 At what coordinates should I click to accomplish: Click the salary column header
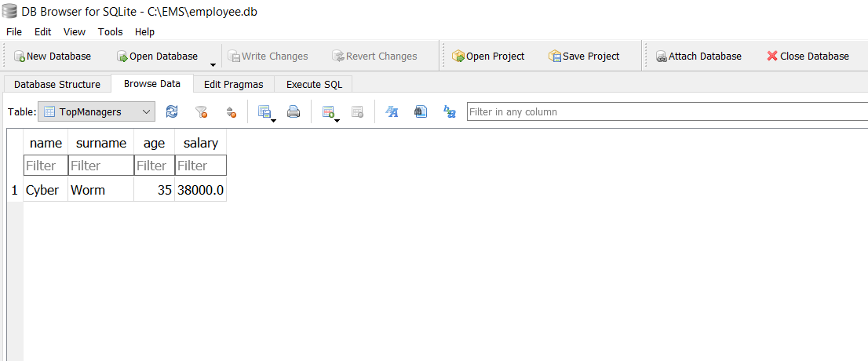pyautogui.click(x=200, y=143)
